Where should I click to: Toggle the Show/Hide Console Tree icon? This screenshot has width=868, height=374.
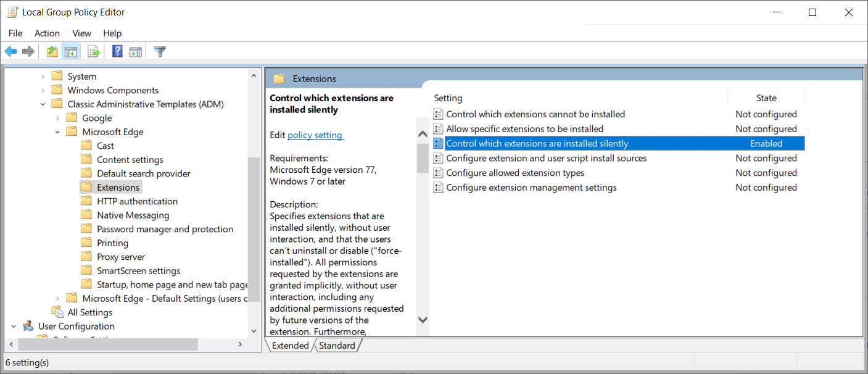tap(71, 52)
